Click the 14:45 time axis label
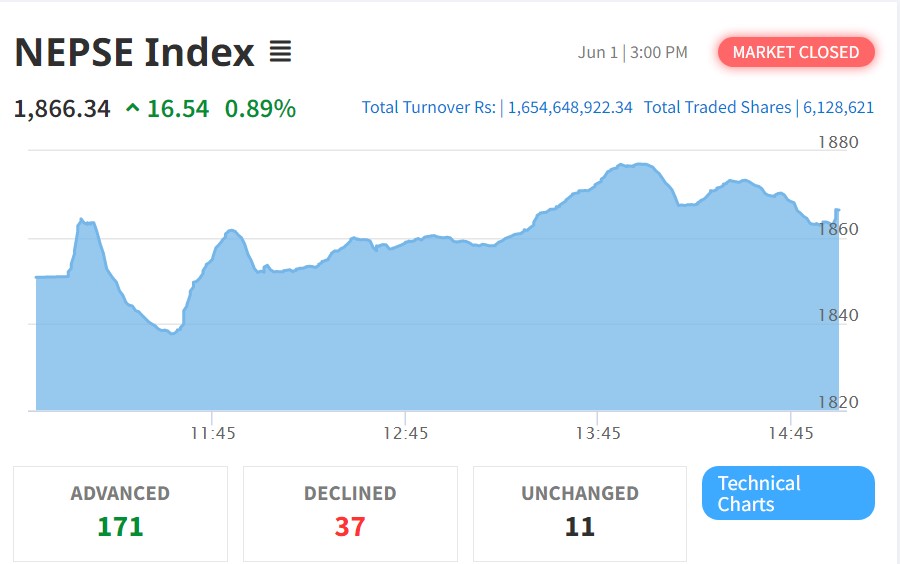900x564 pixels. 790,433
